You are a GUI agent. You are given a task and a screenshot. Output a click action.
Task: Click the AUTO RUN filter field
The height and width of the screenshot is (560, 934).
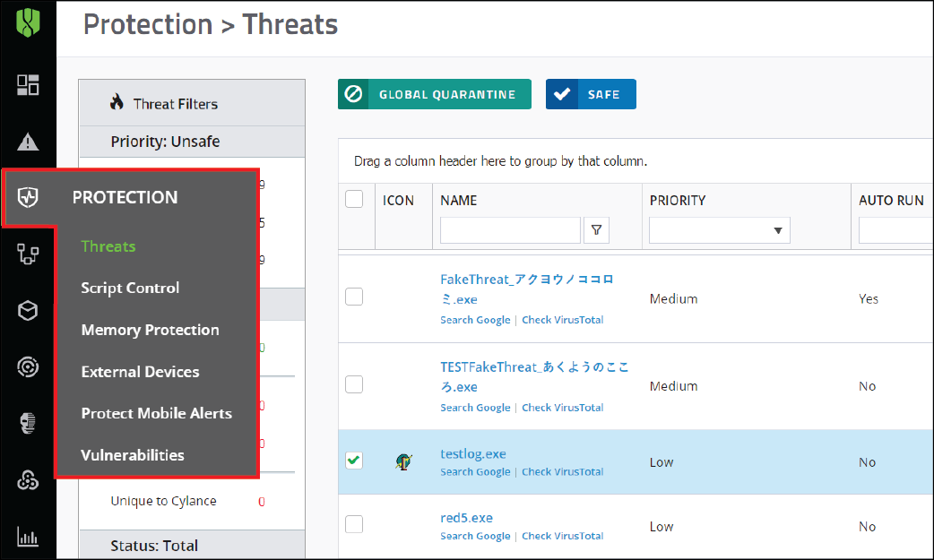(895, 230)
